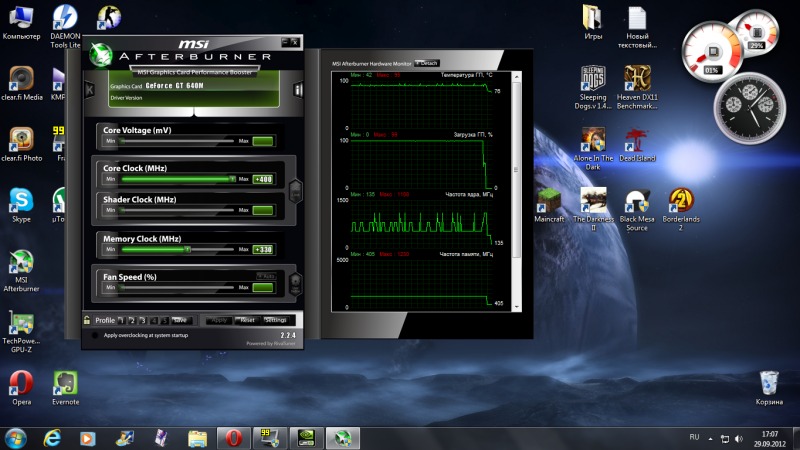Open the DAEMON Tools Lite desktop shortcut
Image resolution: width=800 pixels, height=450 pixels.
(x=65, y=26)
